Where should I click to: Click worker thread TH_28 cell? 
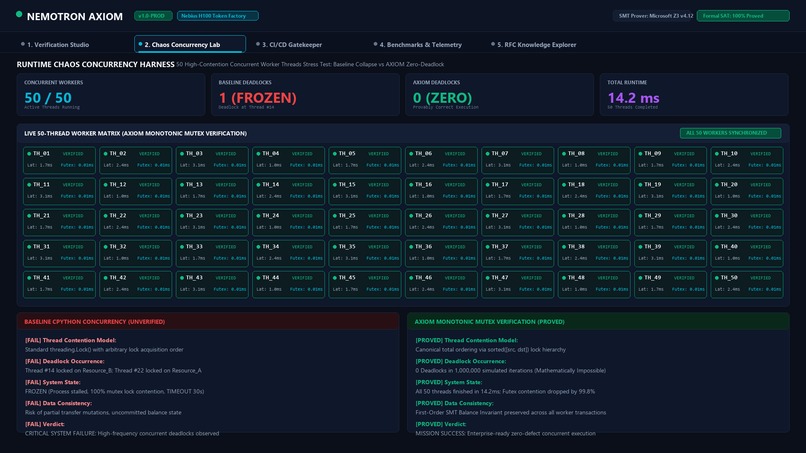(594, 222)
